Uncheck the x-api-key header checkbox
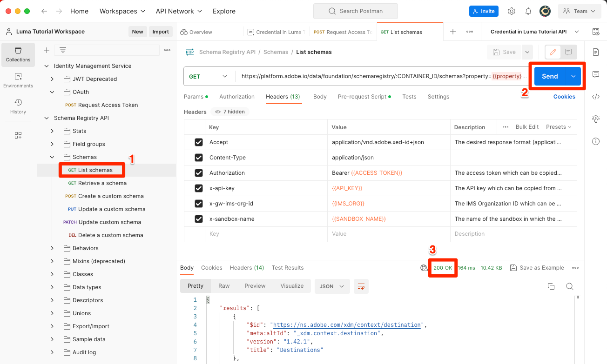 [x=199, y=188]
